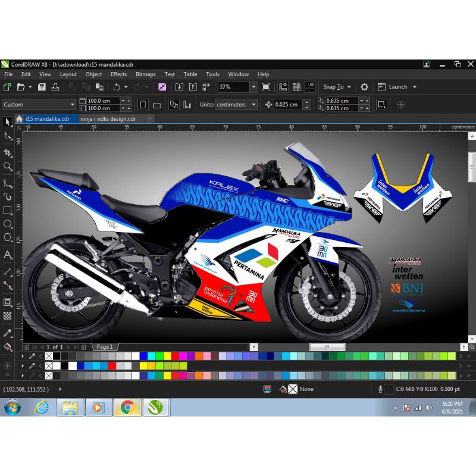This screenshot has width=476, height=476.
Task: Toggle portrait page orientation
Action: [143, 104]
